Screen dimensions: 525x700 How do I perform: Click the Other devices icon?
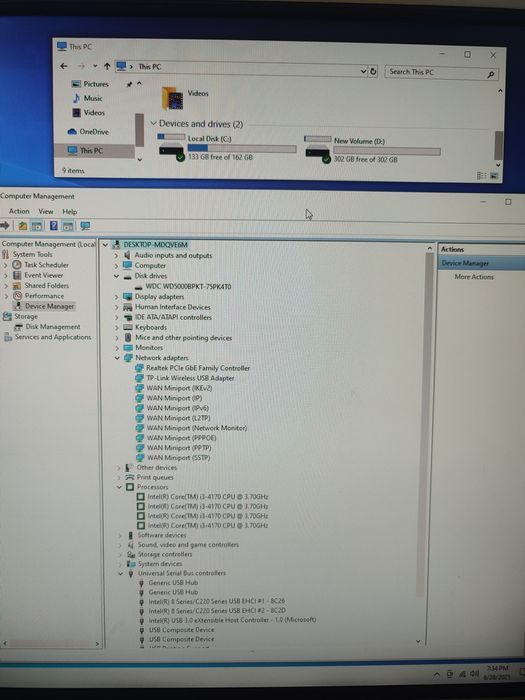pos(130,467)
